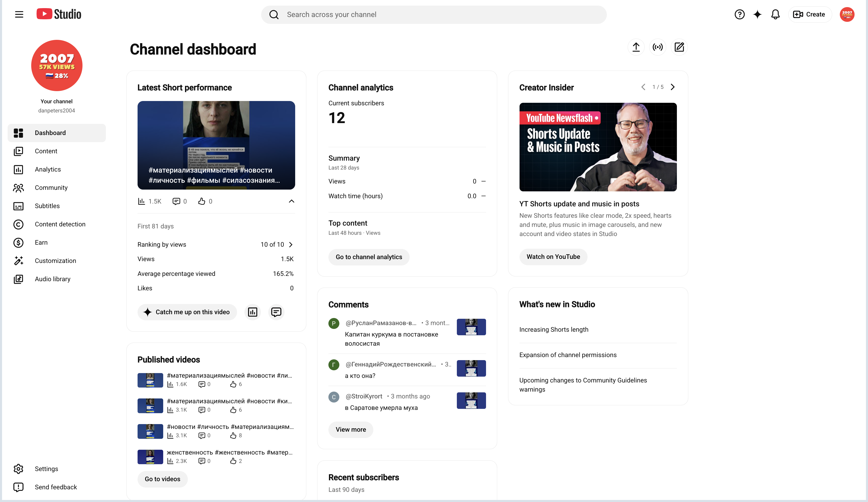Viewport: 868px width, 502px height.
Task: Open Settings in the sidebar
Action: (x=57, y=469)
